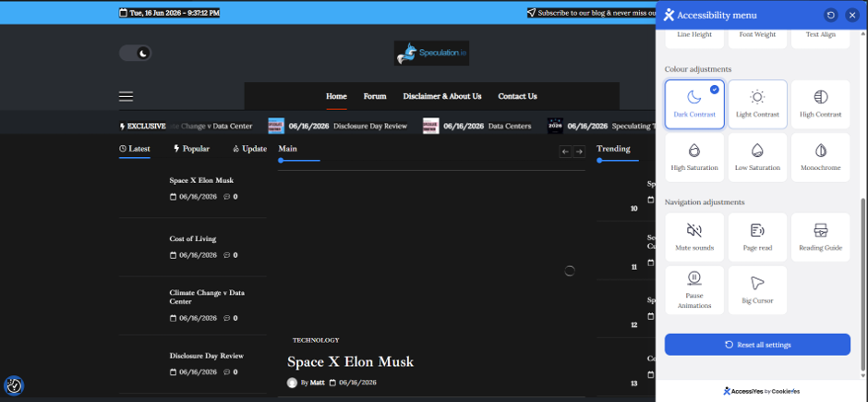Click the date under Space X Elon Musk in Latest
Screen dimensions: 868x402
coord(193,197)
